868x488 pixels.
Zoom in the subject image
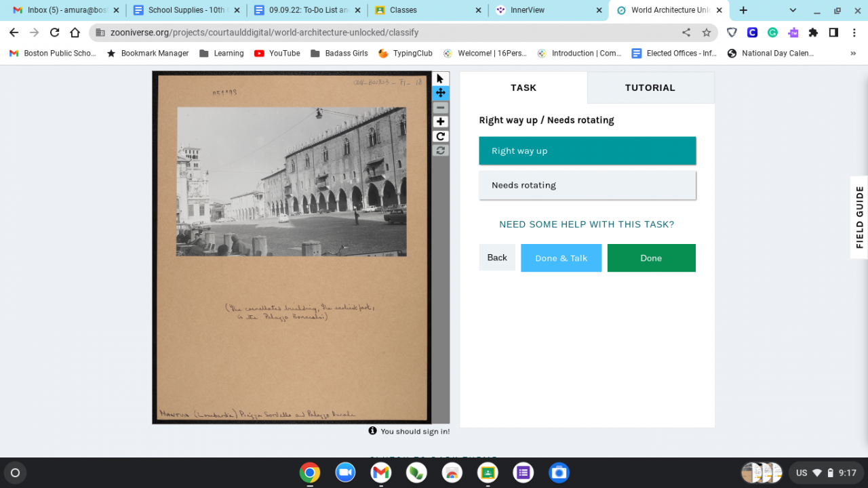pyautogui.click(x=441, y=122)
